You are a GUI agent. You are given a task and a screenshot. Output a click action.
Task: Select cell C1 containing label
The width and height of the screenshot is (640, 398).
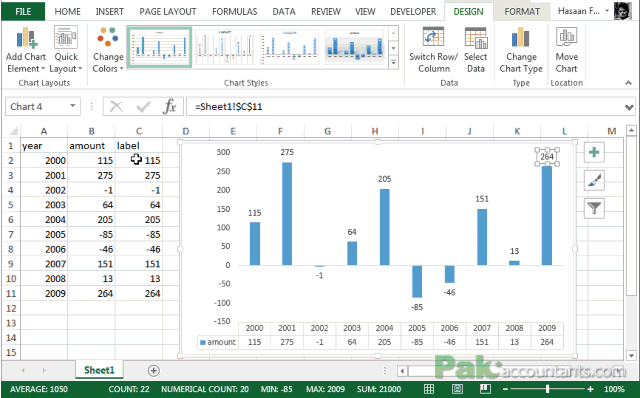(x=139, y=146)
